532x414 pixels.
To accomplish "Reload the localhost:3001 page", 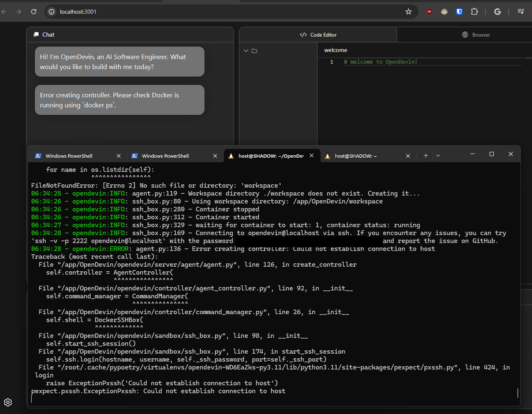I will [34, 12].
